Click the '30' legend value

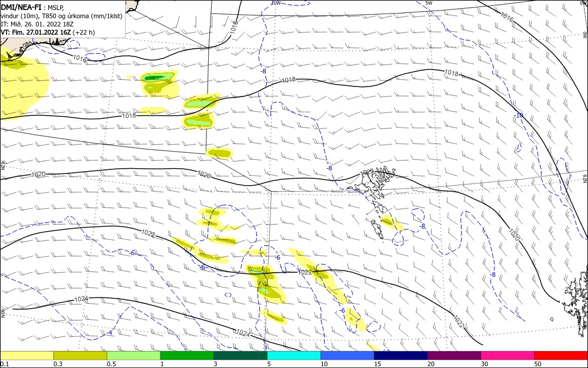click(x=485, y=364)
